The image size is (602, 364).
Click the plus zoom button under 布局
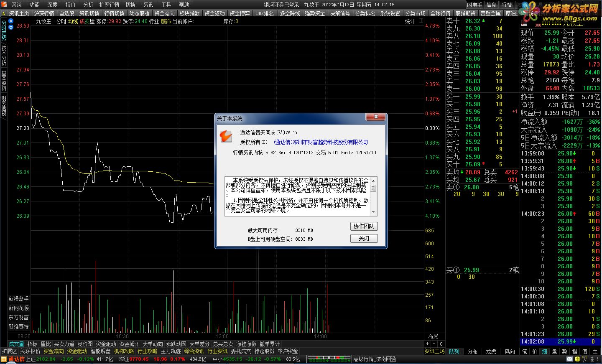click(427, 344)
